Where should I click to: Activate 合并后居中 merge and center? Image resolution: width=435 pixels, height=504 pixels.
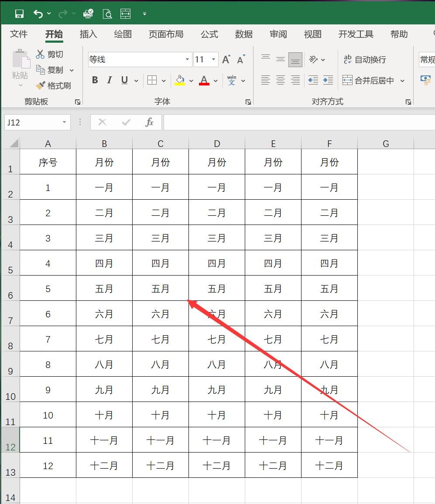pyautogui.click(x=373, y=80)
